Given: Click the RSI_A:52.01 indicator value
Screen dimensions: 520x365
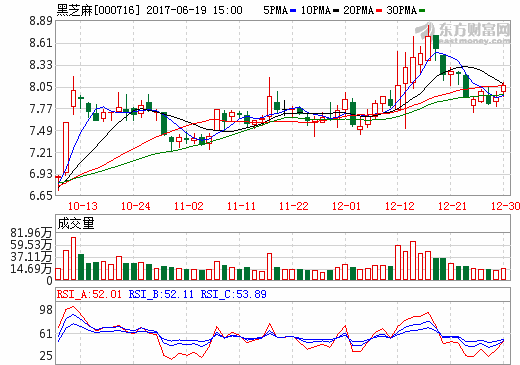Looking at the screenshot, I should 89,294.
